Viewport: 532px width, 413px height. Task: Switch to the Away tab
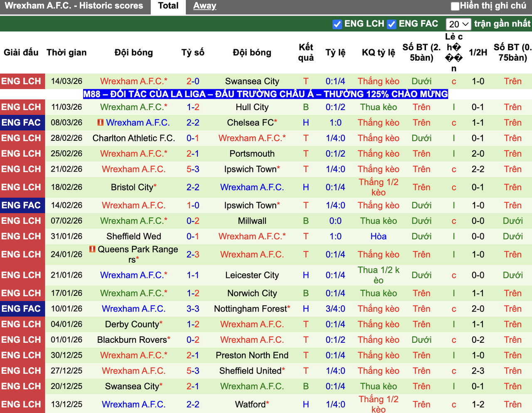(x=204, y=6)
